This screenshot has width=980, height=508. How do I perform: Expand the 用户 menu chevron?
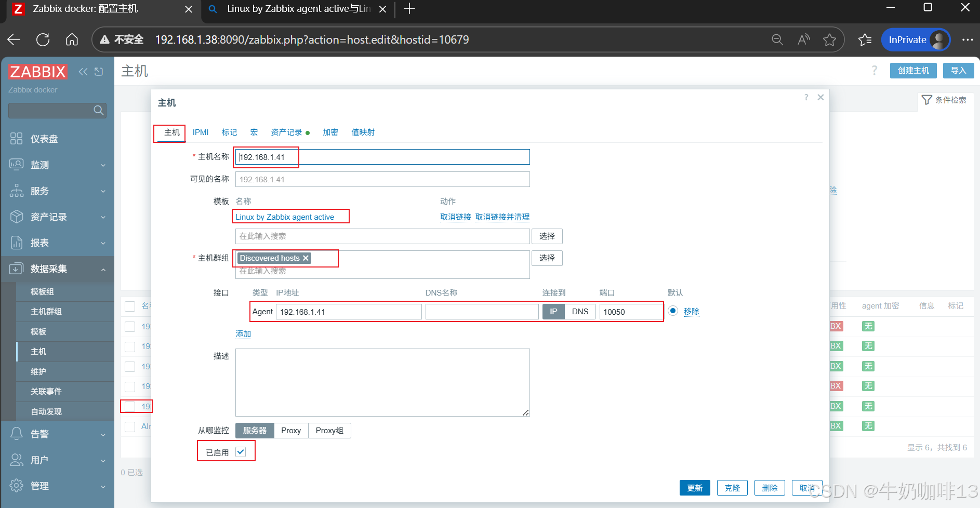pyautogui.click(x=103, y=460)
